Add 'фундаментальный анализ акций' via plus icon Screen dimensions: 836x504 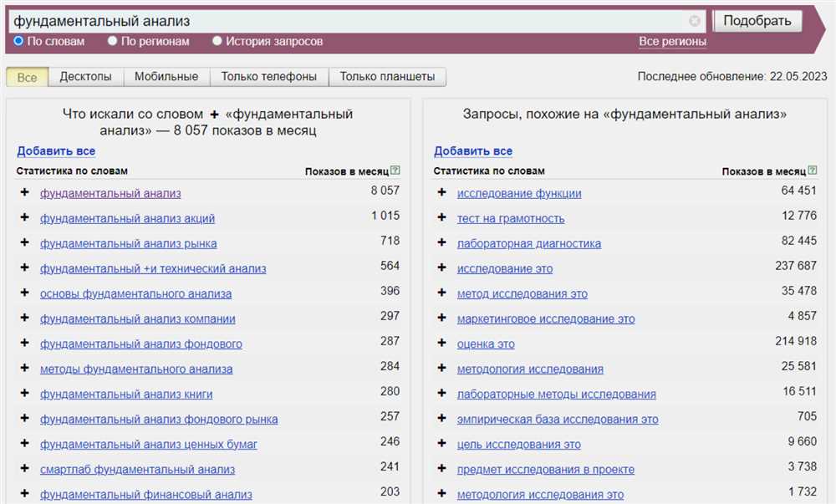click(x=24, y=217)
